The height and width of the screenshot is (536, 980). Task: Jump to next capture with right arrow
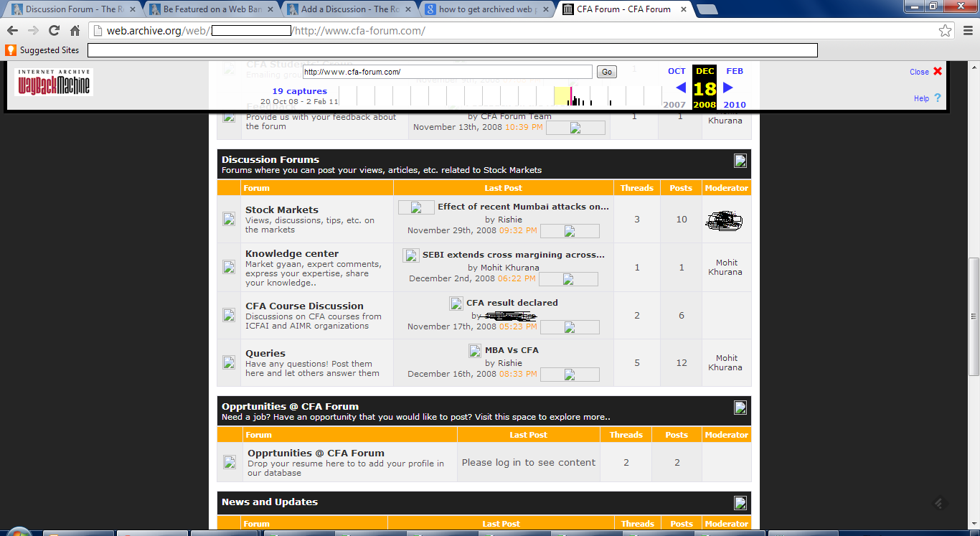click(x=727, y=88)
